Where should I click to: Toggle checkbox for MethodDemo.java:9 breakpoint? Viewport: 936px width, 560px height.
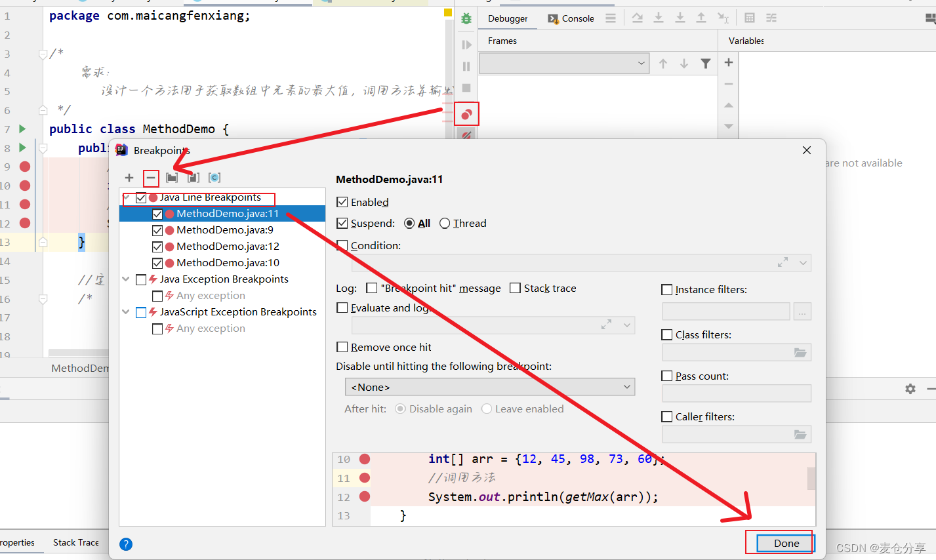pos(157,230)
